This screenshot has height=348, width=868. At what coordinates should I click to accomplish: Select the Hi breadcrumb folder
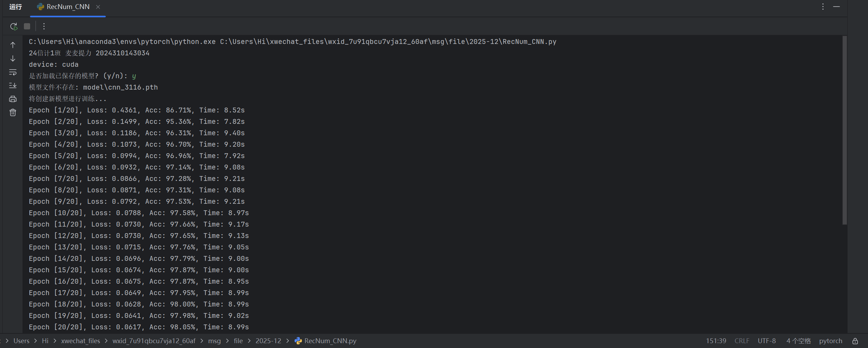tap(45, 341)
